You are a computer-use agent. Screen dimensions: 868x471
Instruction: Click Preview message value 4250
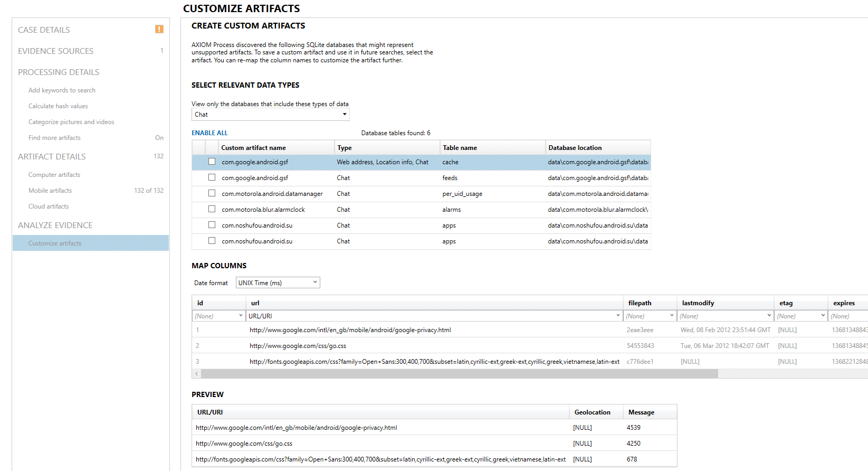coord(633,444)
